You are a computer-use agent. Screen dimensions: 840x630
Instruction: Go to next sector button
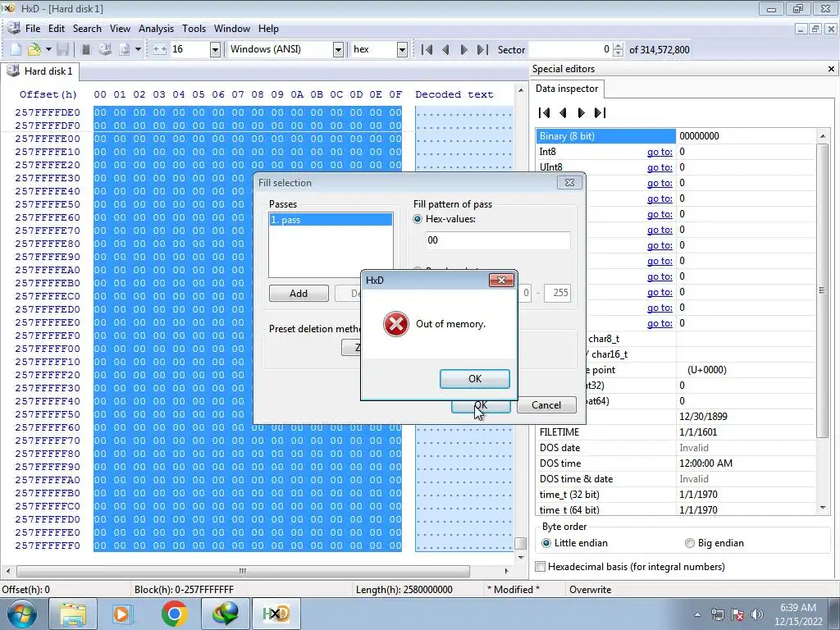464,50
